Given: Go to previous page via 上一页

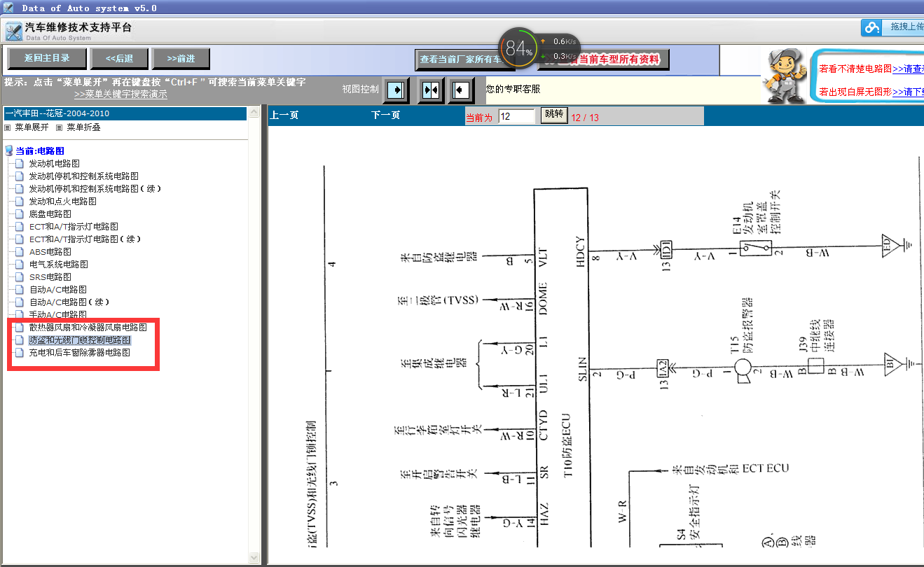Looking at the screenshot, I should tap(284, 115).
